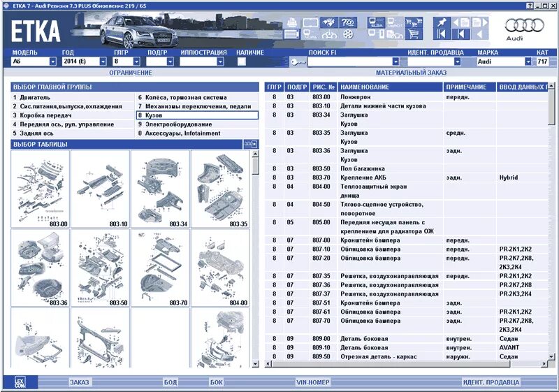Click the DEPOT monitor icon
Viewport: 559px width, 392px height.
(395, 22)
